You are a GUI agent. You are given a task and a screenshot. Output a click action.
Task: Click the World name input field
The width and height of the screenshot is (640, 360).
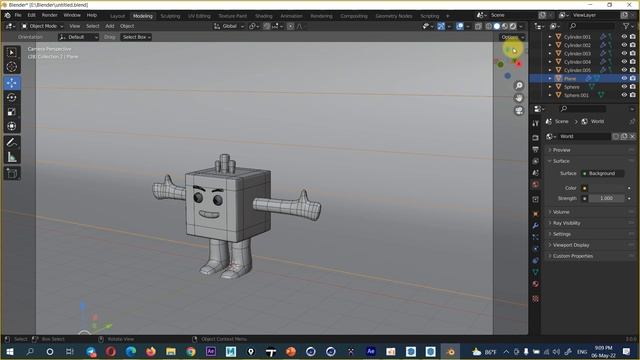pos(584,136)
